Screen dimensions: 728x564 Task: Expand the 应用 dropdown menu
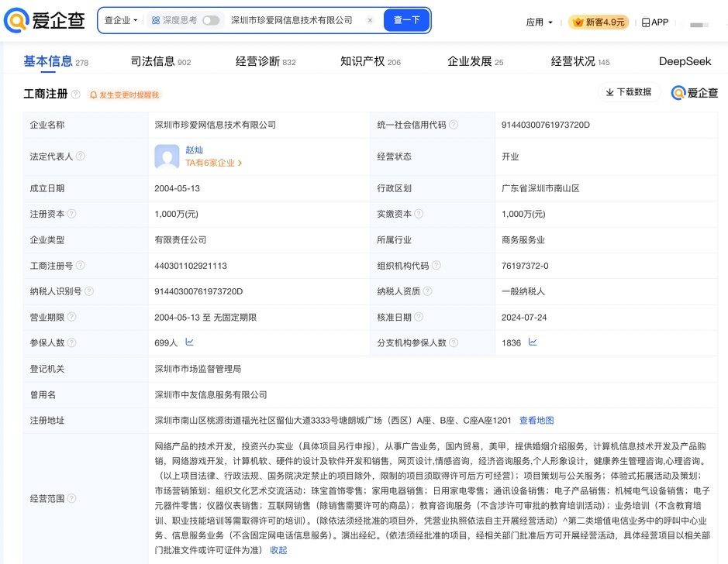coord(540,22)
